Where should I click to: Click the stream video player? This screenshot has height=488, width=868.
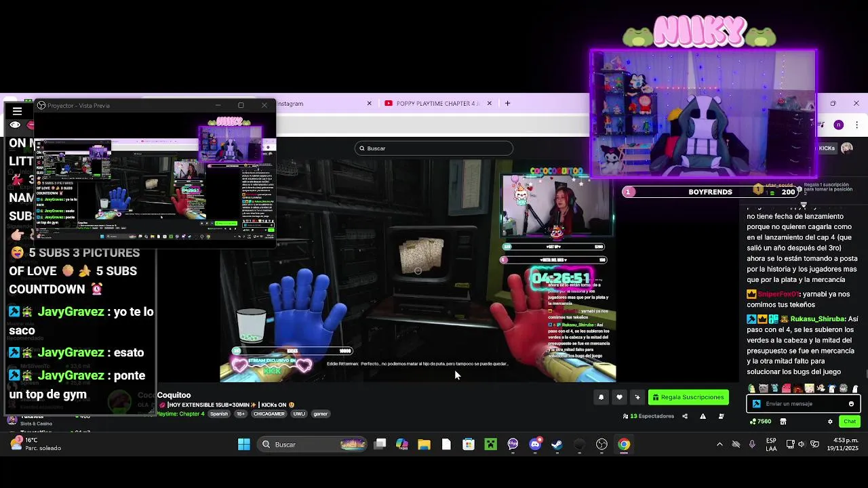418,271
